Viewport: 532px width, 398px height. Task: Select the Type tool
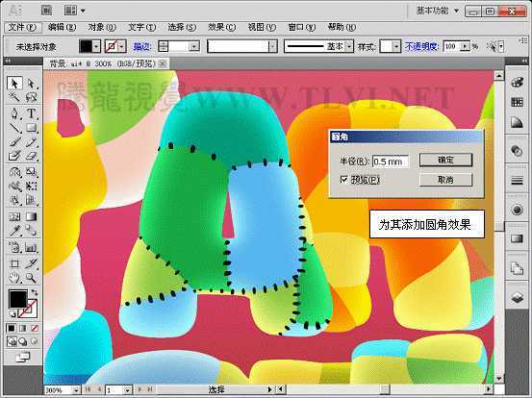31,112
